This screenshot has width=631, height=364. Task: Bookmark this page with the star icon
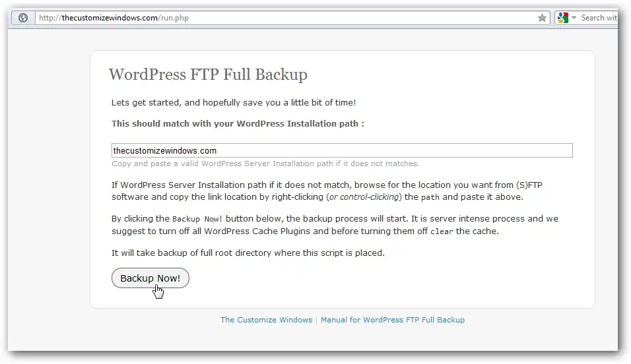coord(542,18)
